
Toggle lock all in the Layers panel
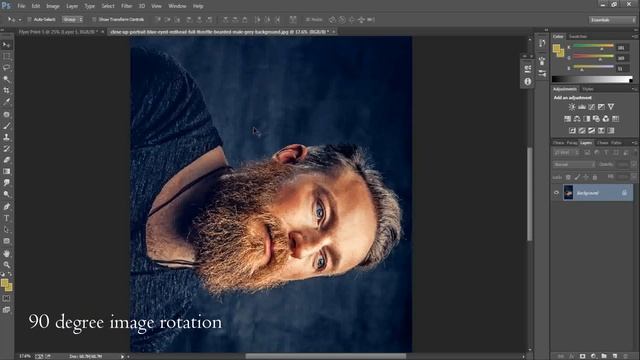(x=595, y=177)
